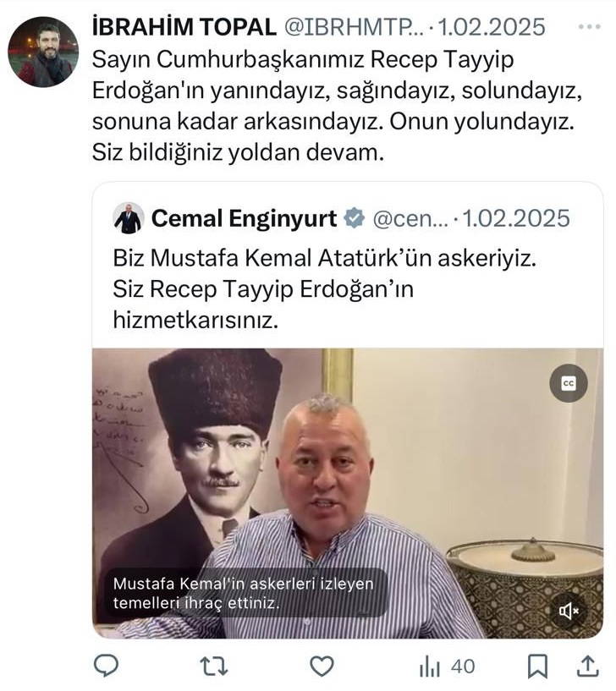Click the İBRAHİM TOPAL display name
Screen dimensions: 616x691
click(184, 27)
